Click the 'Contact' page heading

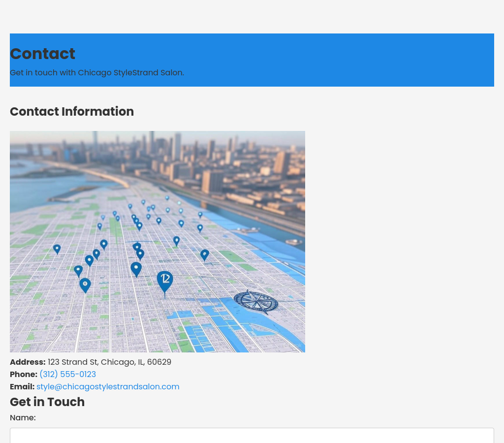42,54
